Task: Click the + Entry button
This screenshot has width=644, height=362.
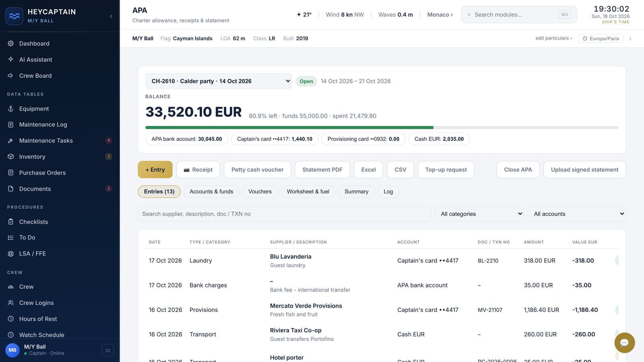Action: coord(155,170)
